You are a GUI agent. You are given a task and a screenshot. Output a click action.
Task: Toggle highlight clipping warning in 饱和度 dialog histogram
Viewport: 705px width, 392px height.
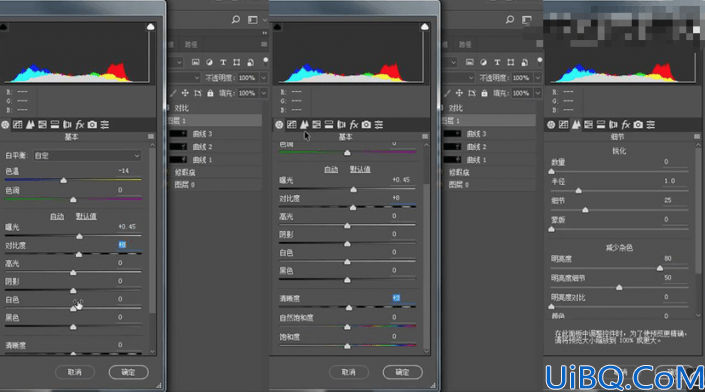[x=424, y=27]
